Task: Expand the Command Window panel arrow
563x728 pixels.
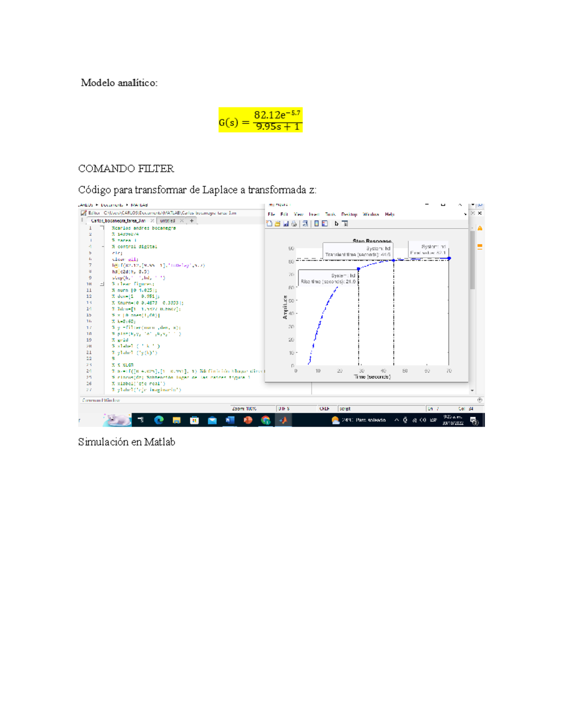Action: click(x=479, y=400)
